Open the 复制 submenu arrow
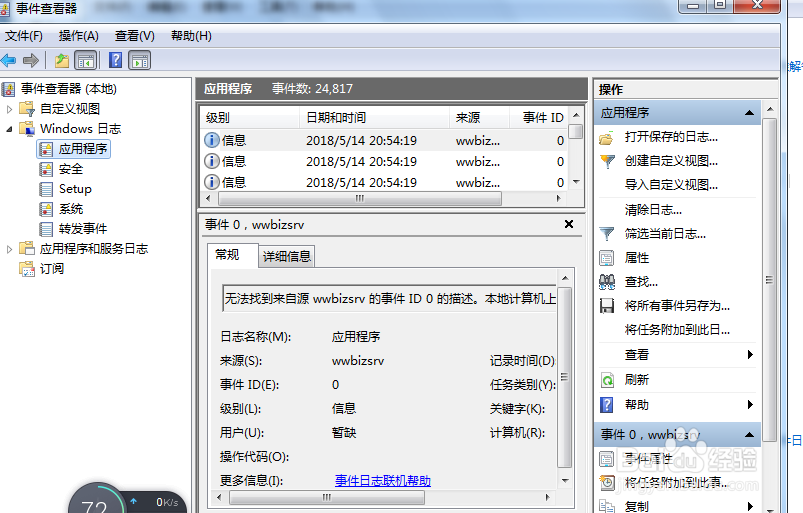 tap(750, 506)
